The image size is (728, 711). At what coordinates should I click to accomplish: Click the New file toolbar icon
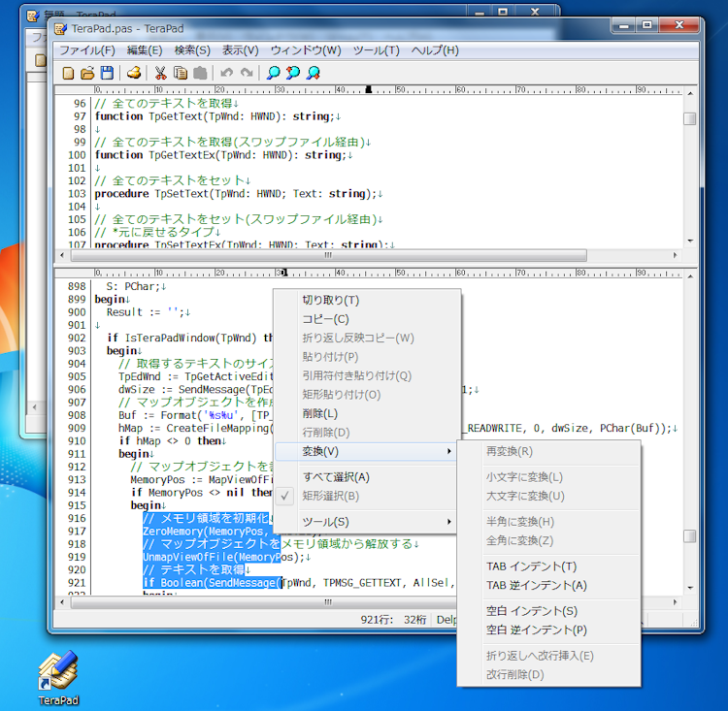pyautogui.click(x=68, y=73)
